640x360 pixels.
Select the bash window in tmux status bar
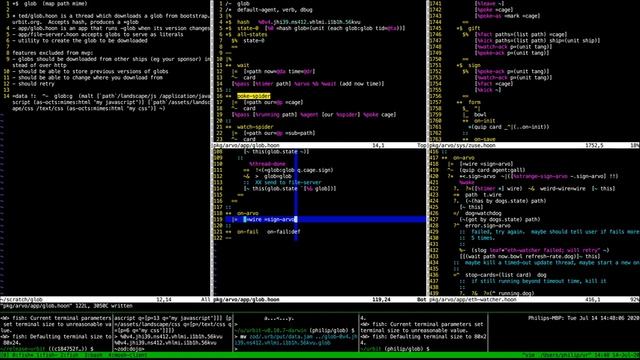click(x=94, y=356)
